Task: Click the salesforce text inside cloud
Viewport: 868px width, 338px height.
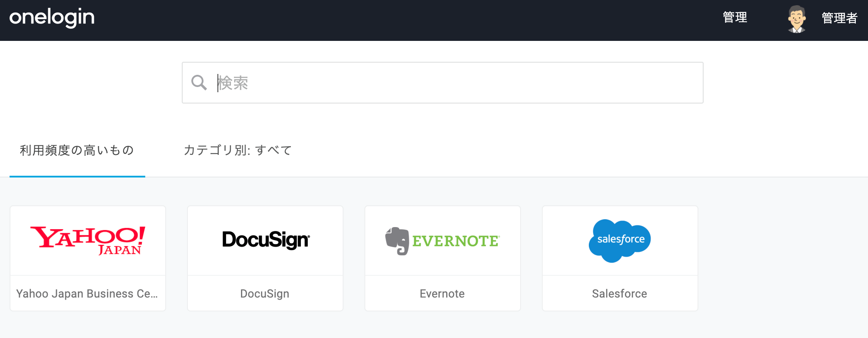Action: 621,239
